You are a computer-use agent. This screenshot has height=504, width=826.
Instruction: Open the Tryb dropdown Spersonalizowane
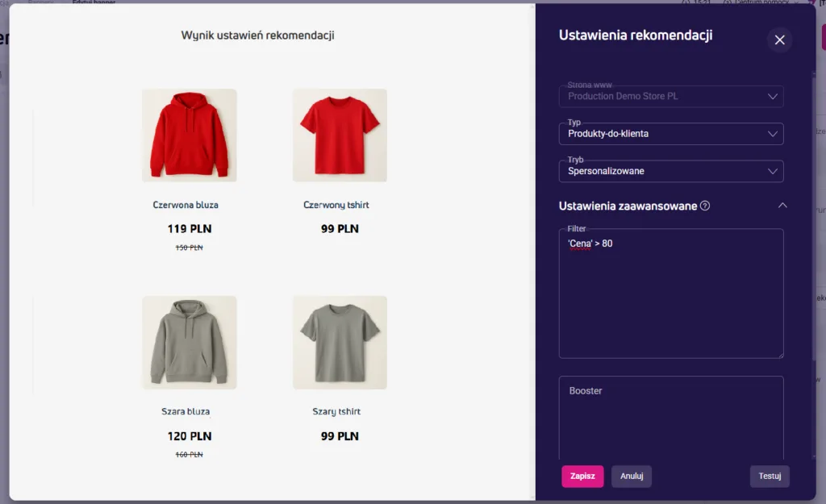tap(671, 171)
